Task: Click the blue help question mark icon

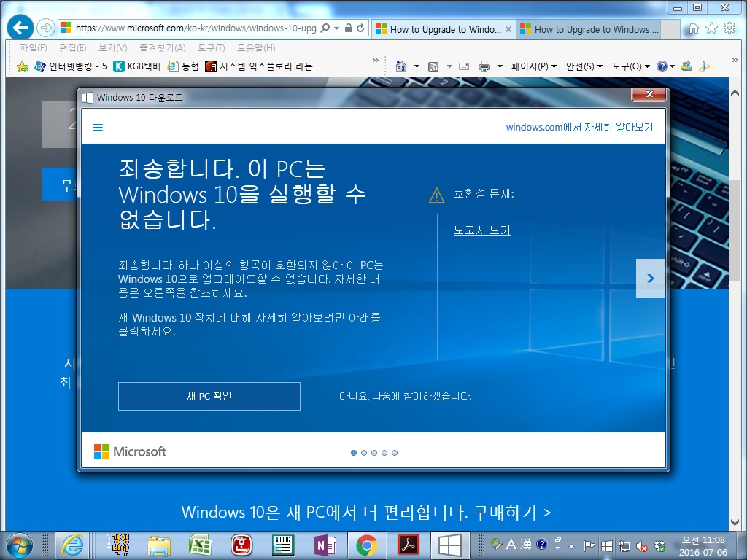Action: point(662,66)
